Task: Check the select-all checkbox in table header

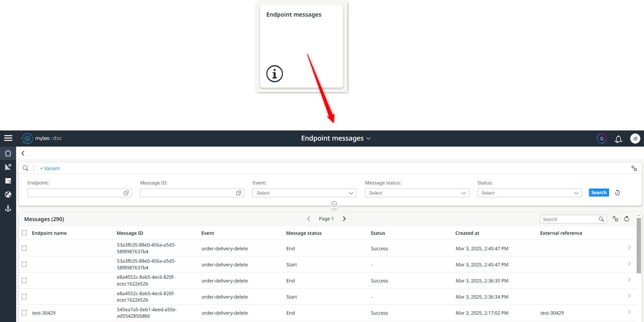Action: click(x=24, y=232)
